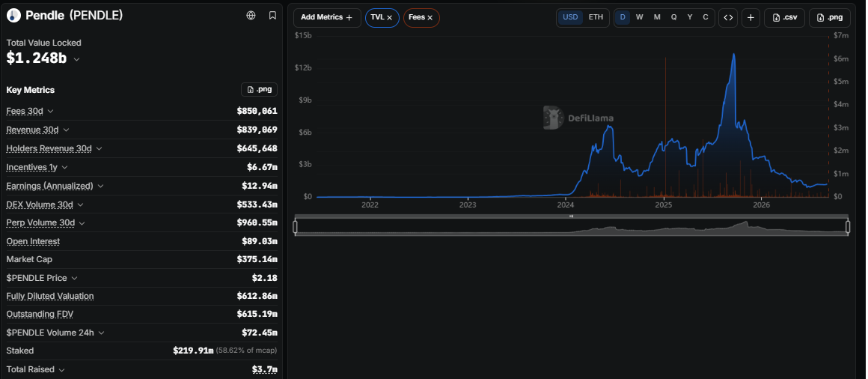Select the yearly Y interval
868x379 pixels.
(690, 17)
